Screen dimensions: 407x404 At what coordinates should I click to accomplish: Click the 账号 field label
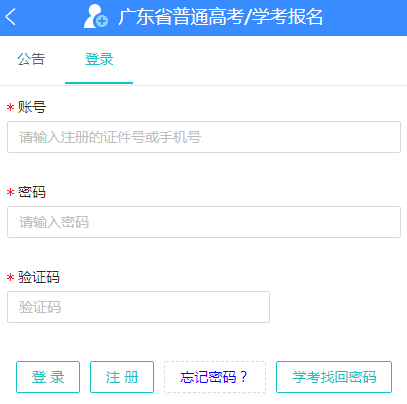(x=32, y=107)
